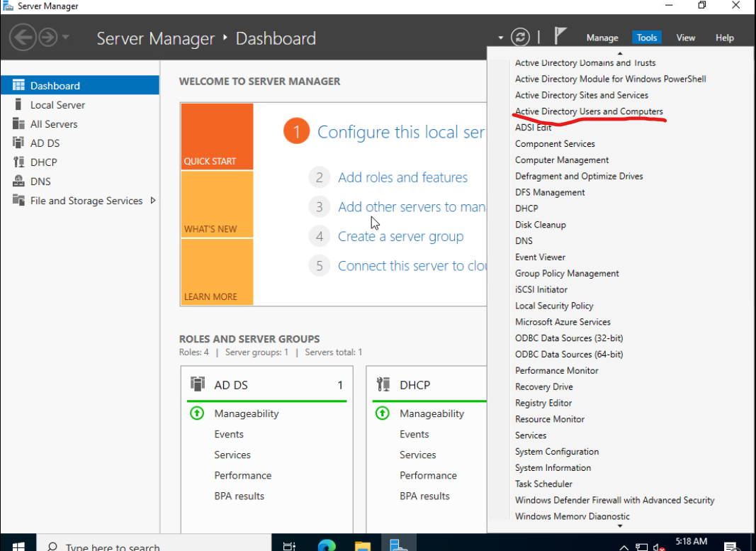Open File and Storage Services
The width and height of the screenshot is (756, 551).
pyautogui.click(x=86, y=201)
